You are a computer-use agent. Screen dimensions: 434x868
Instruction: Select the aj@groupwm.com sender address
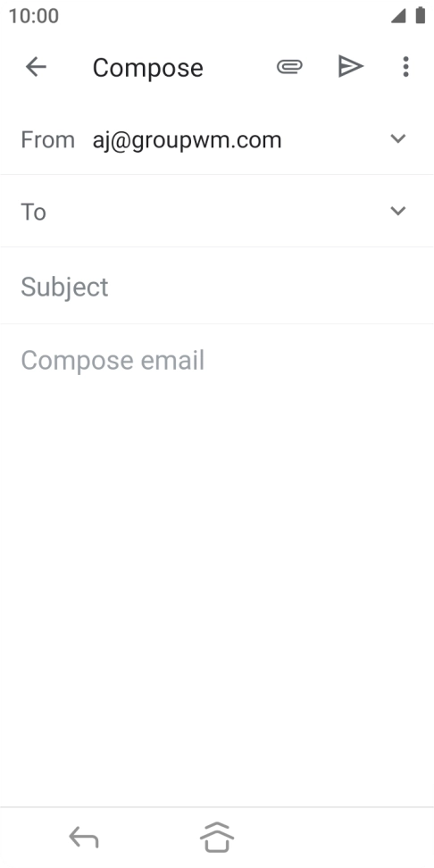pyautogui.click(x=188, y=140)
